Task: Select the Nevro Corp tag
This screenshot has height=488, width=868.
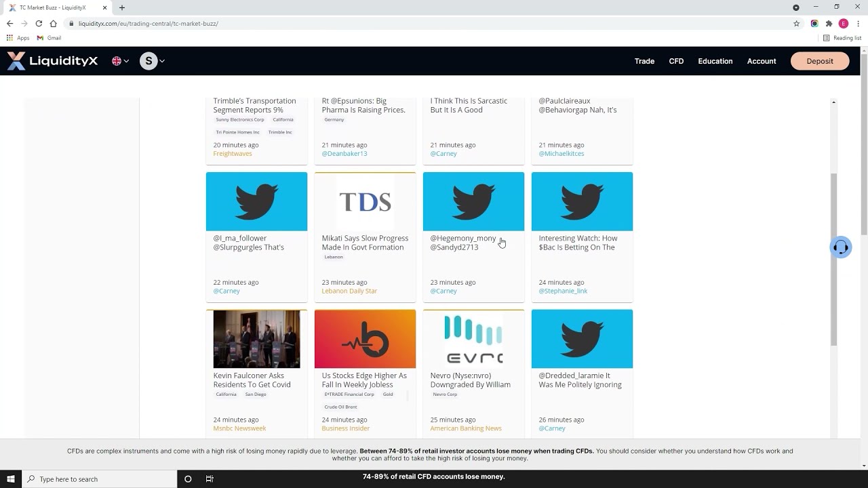Action: 445,394
